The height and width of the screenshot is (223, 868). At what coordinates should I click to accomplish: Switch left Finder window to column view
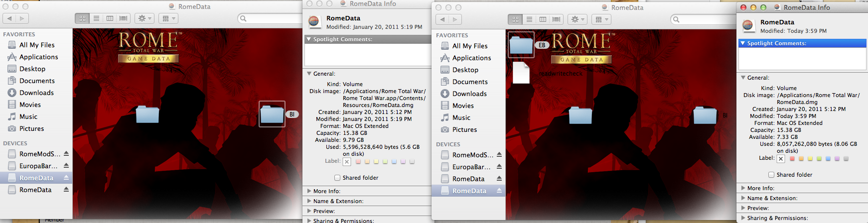110,18
